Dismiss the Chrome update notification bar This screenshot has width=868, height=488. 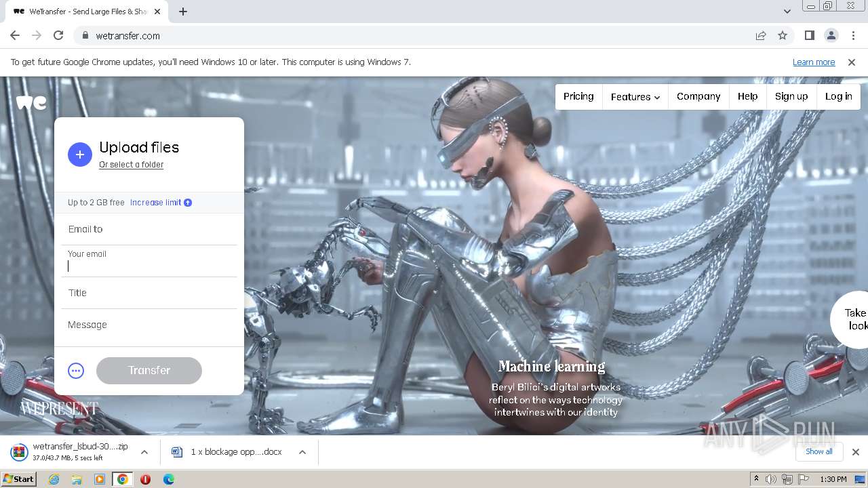[x=852, y=62]
